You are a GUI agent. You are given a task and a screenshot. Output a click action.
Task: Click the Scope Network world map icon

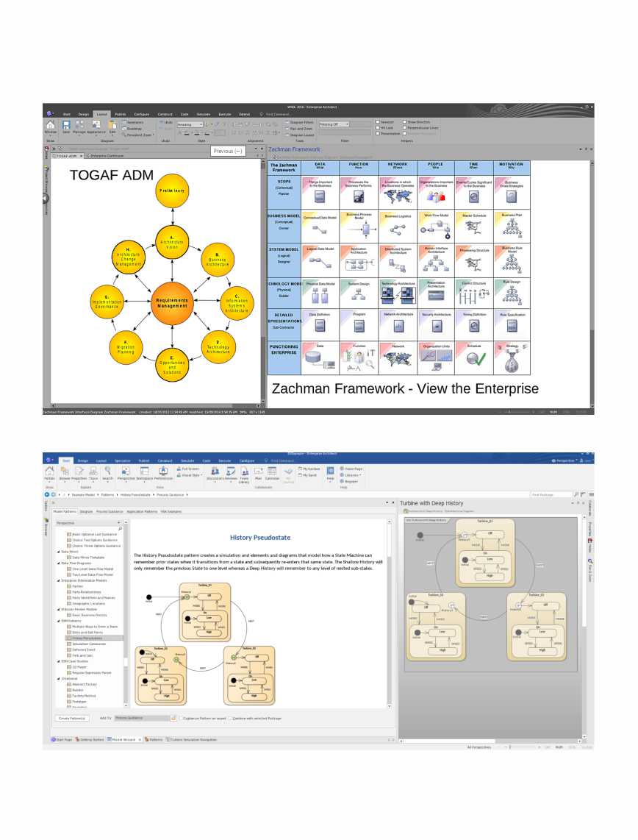[x=398, y=196]
